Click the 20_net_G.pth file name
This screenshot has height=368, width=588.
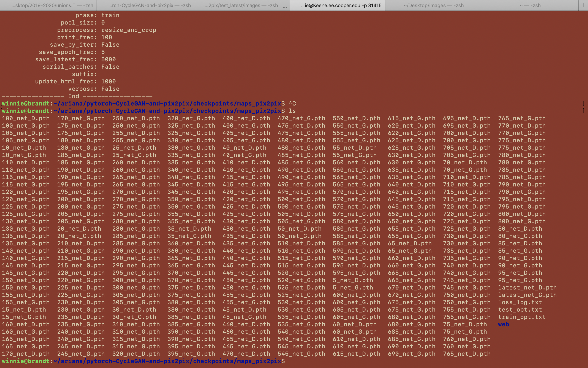tap(79, 236)
